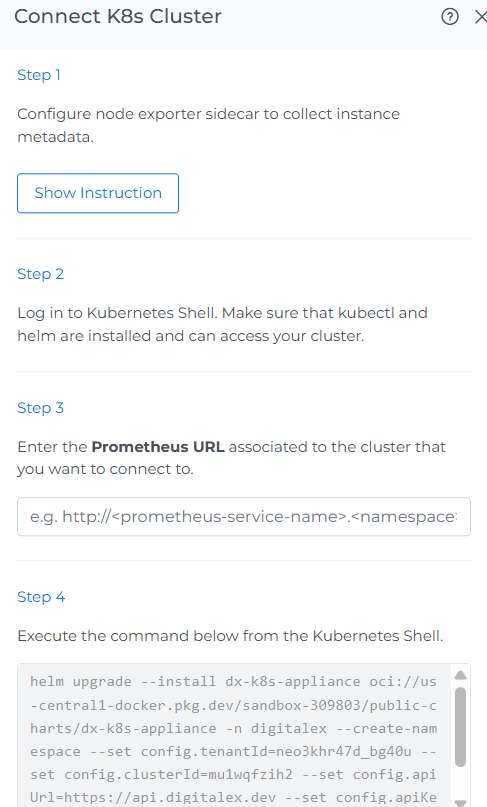Click the bold Prometheus URL text
This screenshot has width=487, height=807.
158,447
